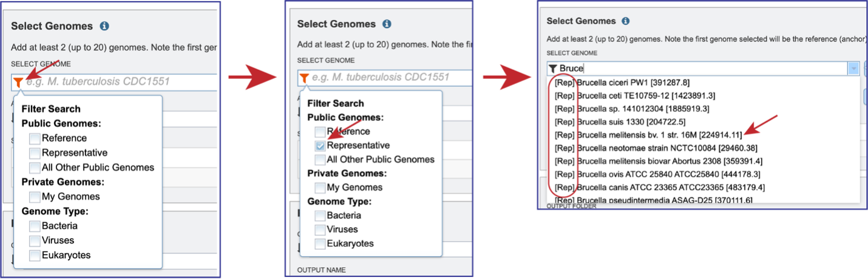Open the info icon beside Select Genomes in the right panel
This screenshot has width=868, height=280.
click(626, 21)
